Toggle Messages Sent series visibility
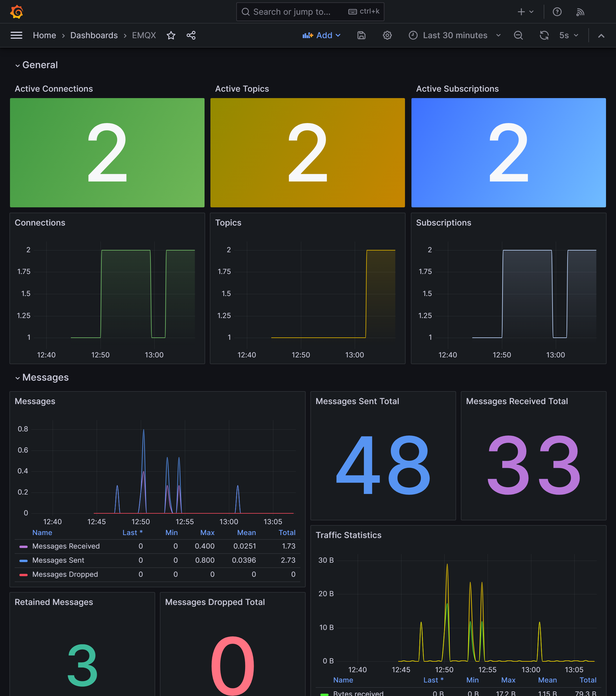Viewport: 616px width, 696px height. [x=58, y=560]
